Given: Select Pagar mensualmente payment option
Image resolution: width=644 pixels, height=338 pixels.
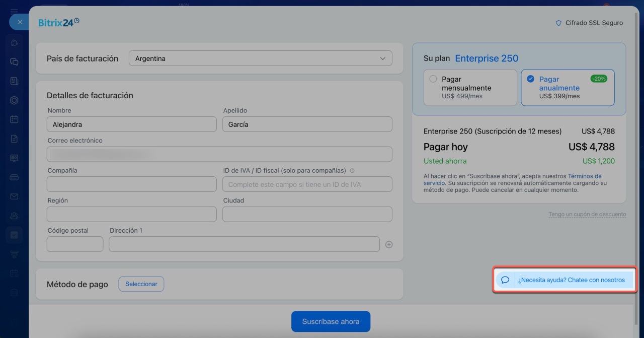Looking at the screenshot, I should pyautogui.click(x=470, y=88).
